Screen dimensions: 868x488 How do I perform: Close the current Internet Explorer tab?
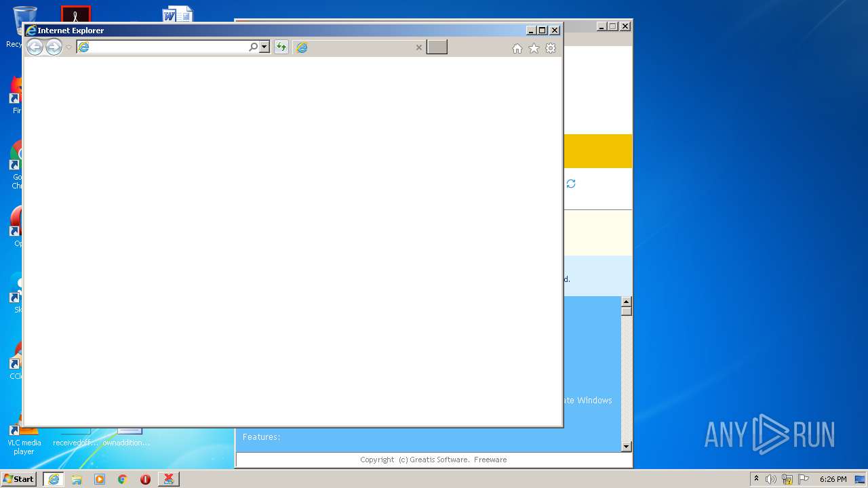tap(418, 47)
